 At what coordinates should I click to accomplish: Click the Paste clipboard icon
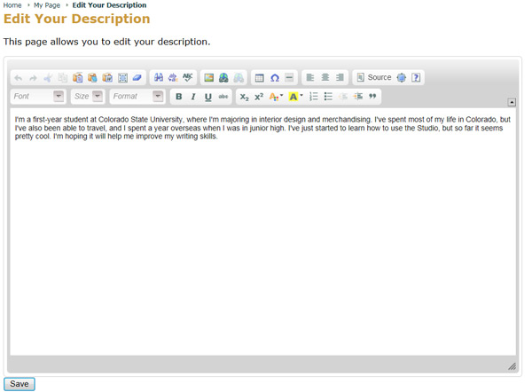[x=78, y=78]
